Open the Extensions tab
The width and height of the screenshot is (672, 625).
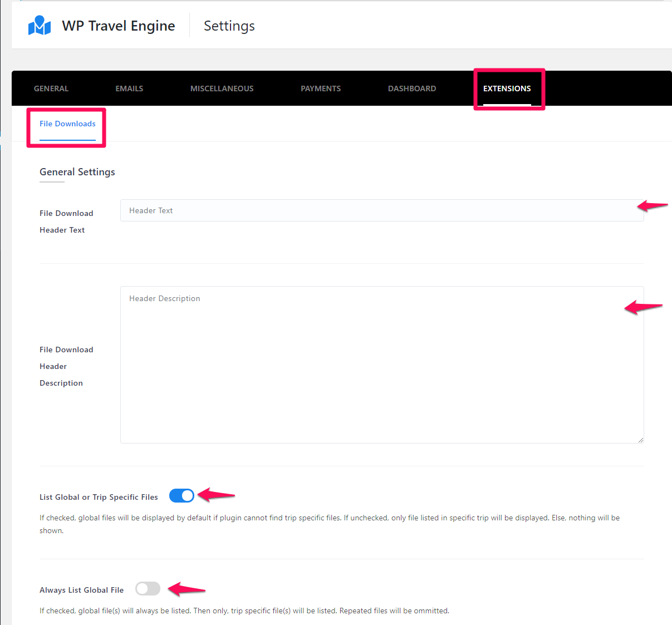click(507, 88)
